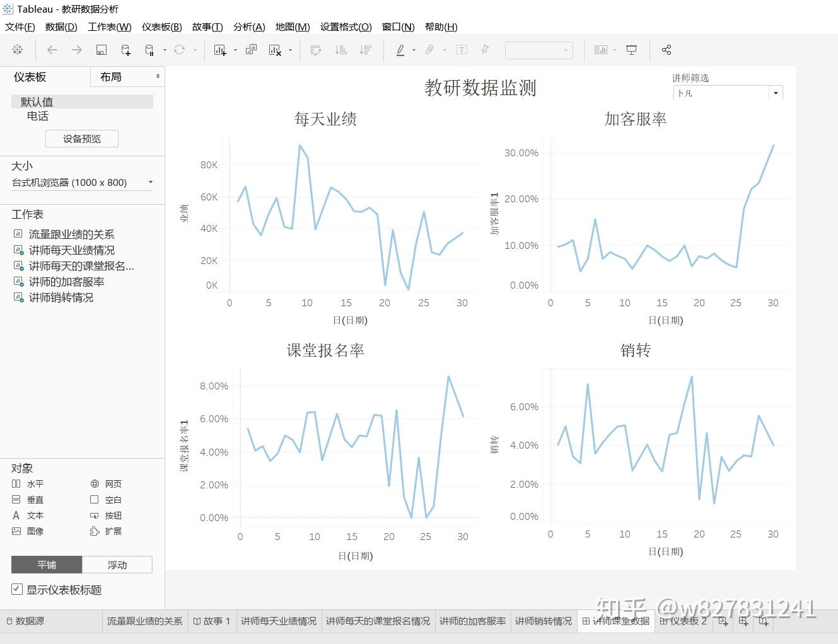Add a 文本 object

point(28,515)
